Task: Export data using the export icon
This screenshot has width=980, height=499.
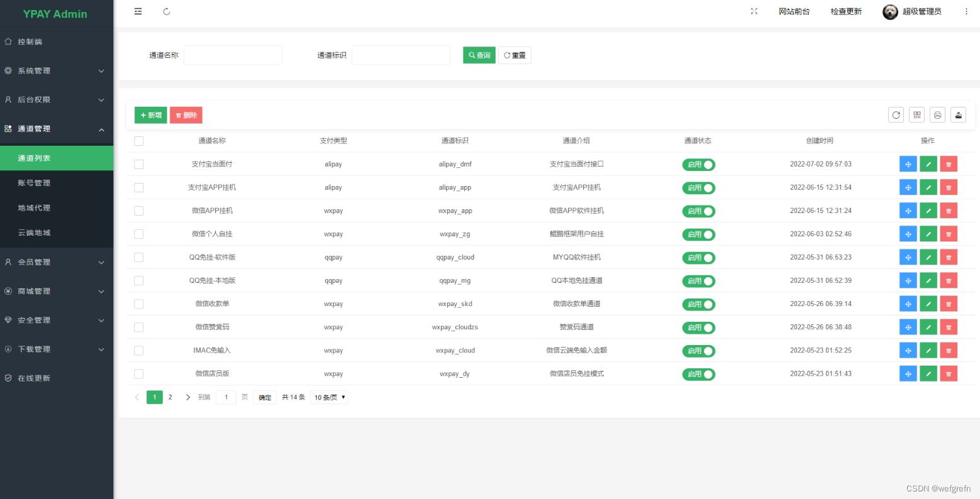Action: tap(958, 115)
